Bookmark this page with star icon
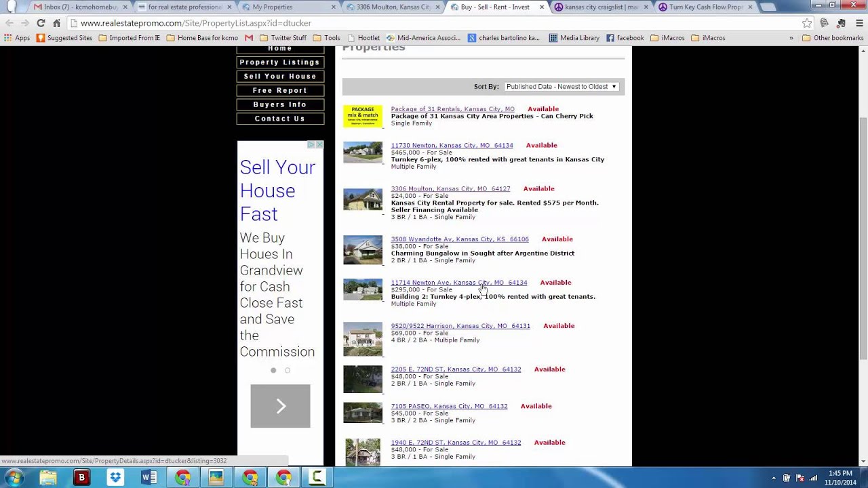868x488 pixels. click(807, 23)
